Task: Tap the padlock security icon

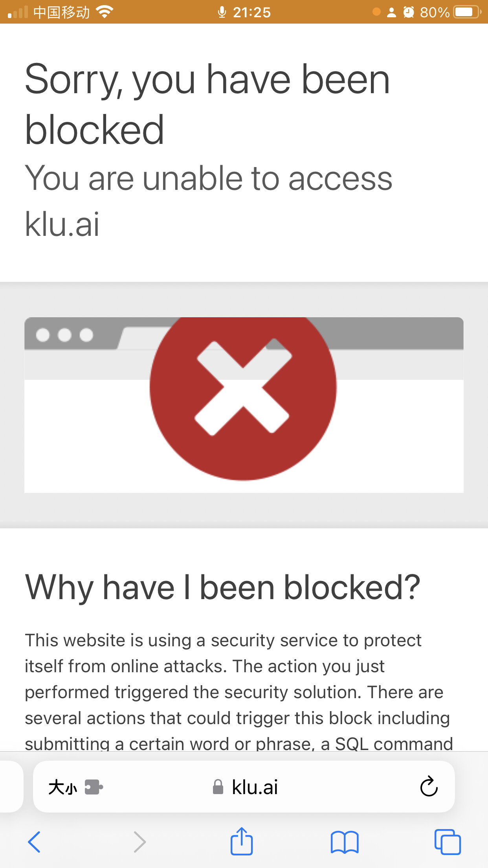Action: click(x=218, y=787)
